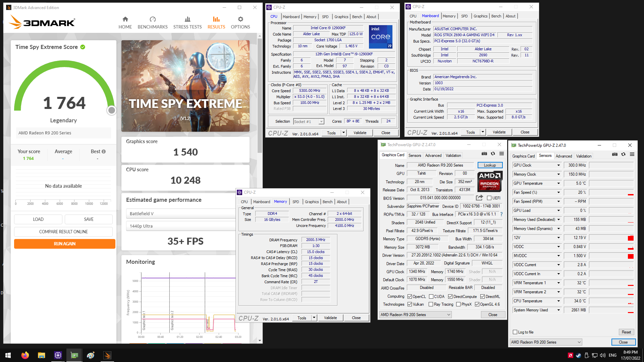This screenshot has height=362, width=644.
Task: Click the Bus Interface question mark in GPU-Z
Action: point(501,214)
